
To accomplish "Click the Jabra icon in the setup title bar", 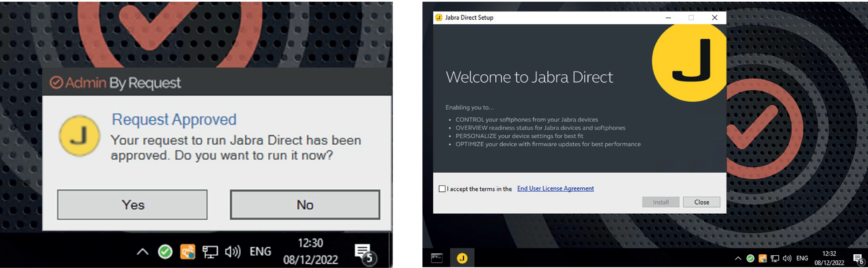I will click(439, 18).
